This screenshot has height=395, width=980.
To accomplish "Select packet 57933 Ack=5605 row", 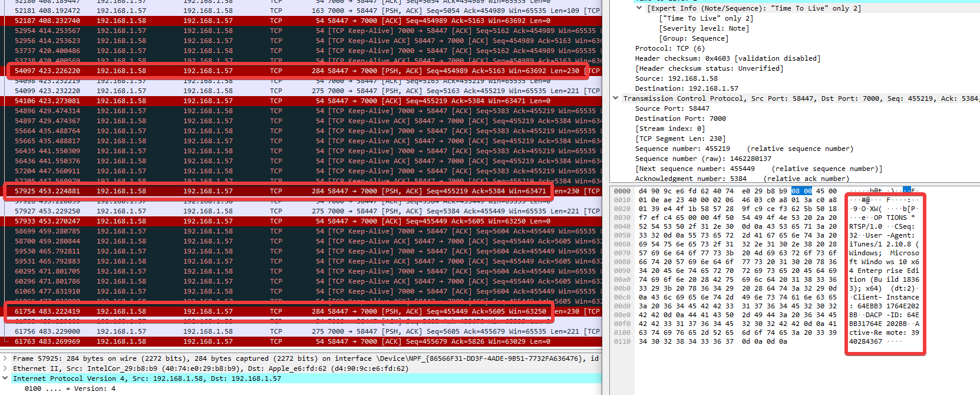I will (x=301, y=221).
